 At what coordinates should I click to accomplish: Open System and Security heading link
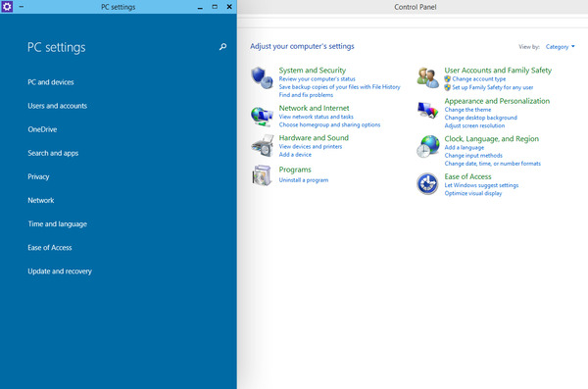click(313, 71)
